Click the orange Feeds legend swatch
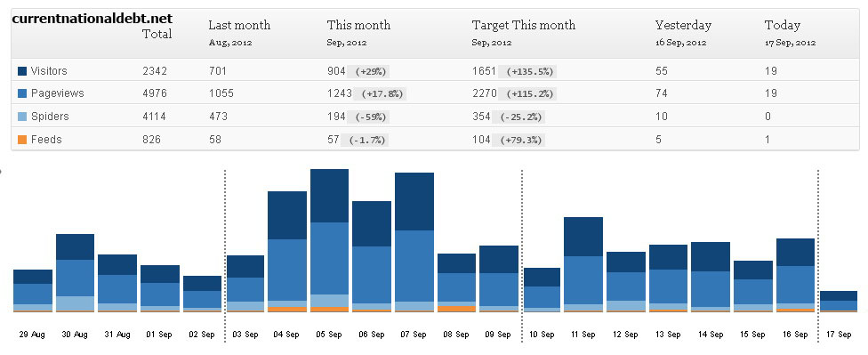Screen dimensions: 868x355 [x=22, y=140]
